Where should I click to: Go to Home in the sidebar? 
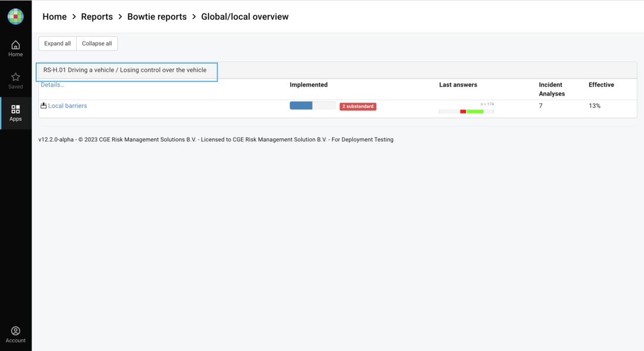coord(16,49)
